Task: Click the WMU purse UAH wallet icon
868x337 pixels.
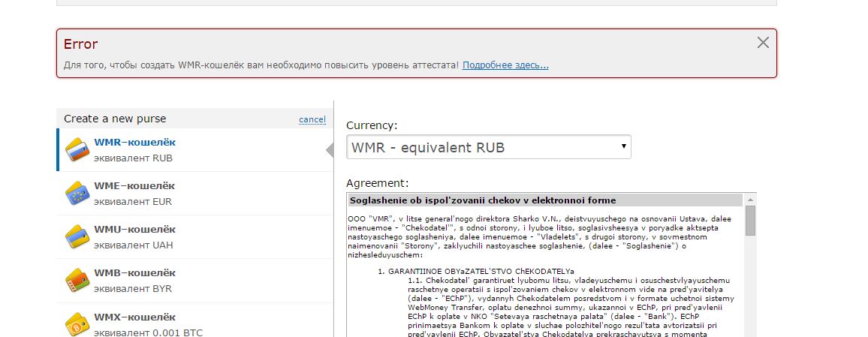Action: click(77, 237)
